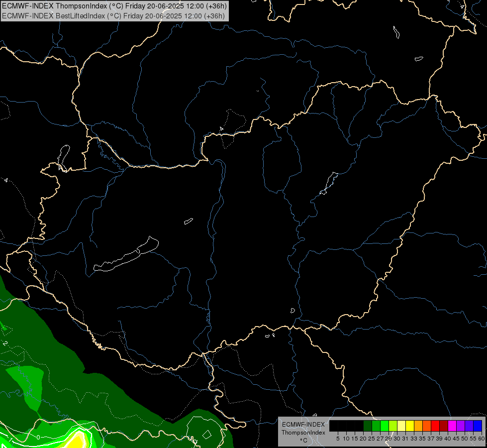The image size is (487, 448).
Task: Click the legend title 'ECMWF-INDEX'
Action: pos(303,425)
